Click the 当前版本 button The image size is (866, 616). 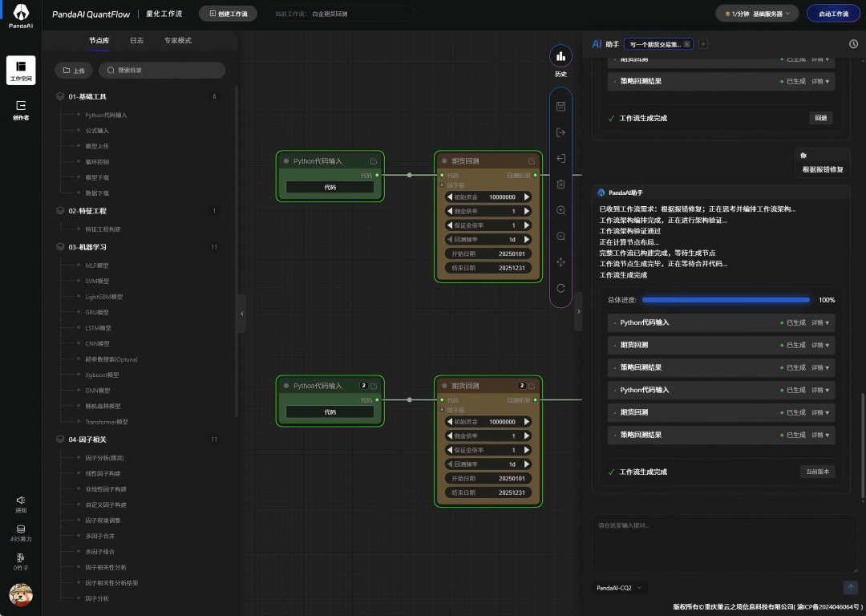pos(817,472)
